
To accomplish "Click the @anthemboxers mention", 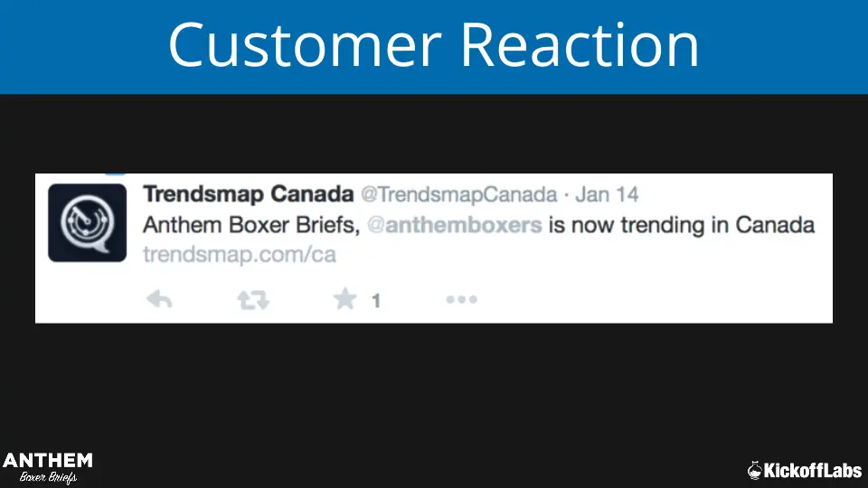I will pyautogui.click(x=463, y=225).
